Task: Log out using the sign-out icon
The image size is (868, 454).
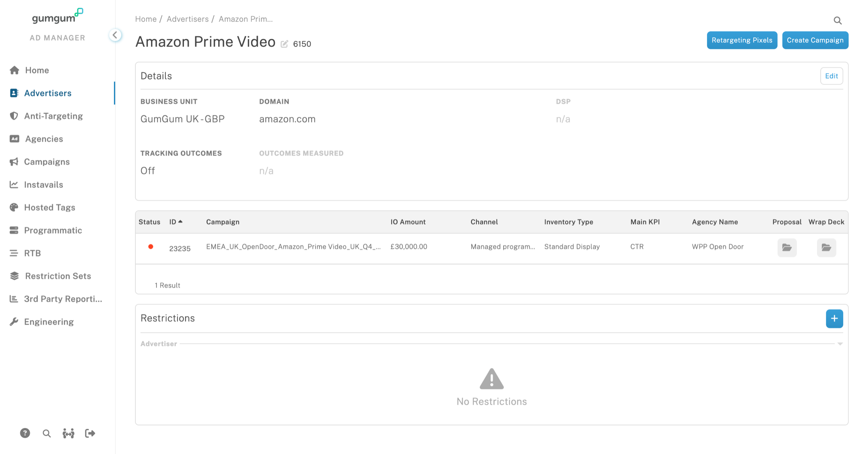Action: coord(90,433)
